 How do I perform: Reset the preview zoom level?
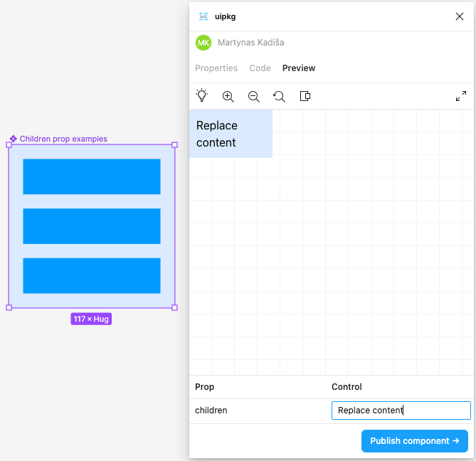[x=279, y=96]
